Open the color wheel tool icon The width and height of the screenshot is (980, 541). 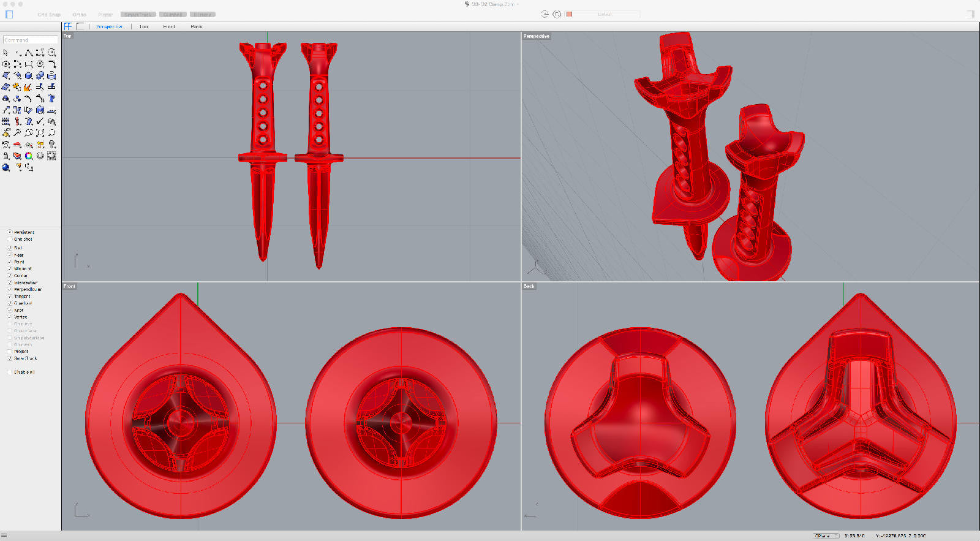[29, 156]
